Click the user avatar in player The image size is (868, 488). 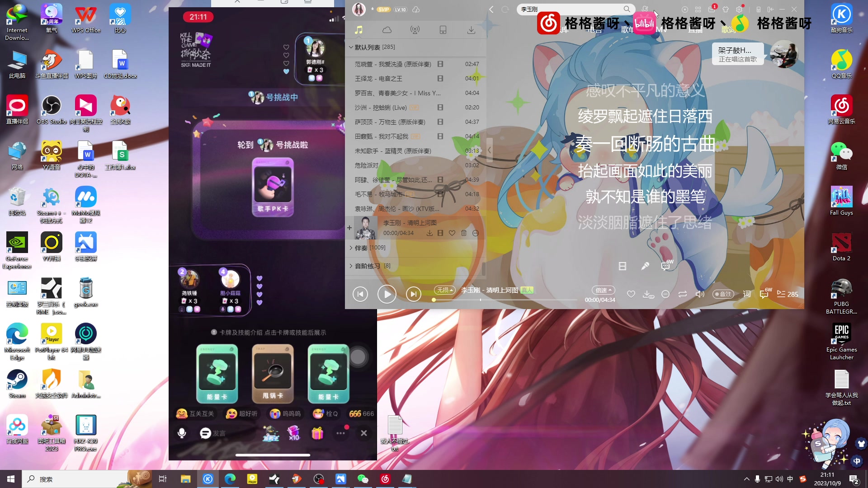[x=359, y=9]
